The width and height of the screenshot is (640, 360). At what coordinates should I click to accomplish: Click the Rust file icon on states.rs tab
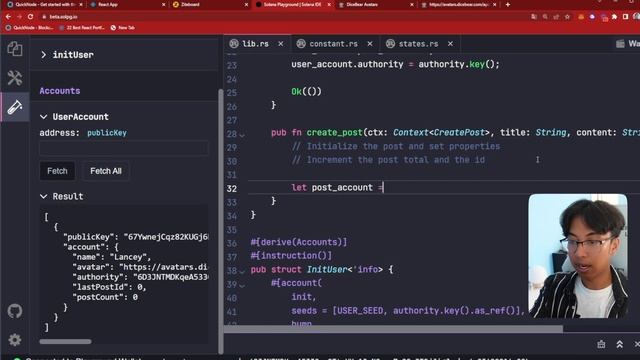pyautogui.click(x=390, y=44)
